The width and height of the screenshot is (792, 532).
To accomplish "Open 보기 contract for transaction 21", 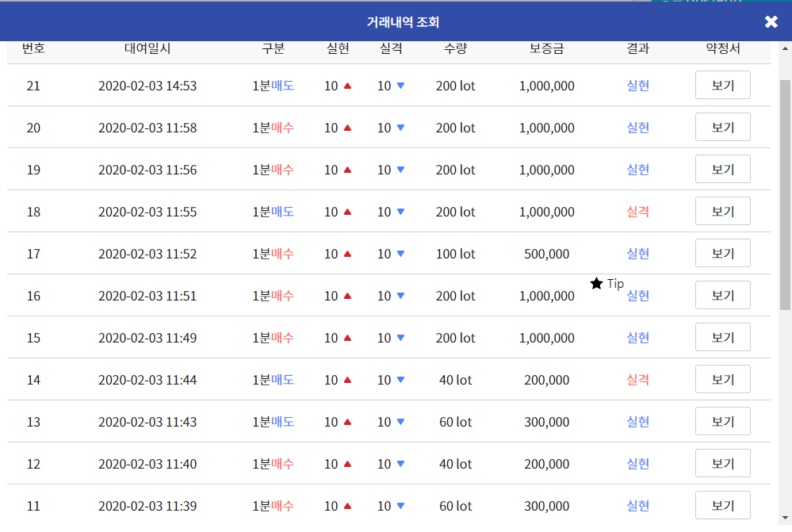I will coord(723,85).
